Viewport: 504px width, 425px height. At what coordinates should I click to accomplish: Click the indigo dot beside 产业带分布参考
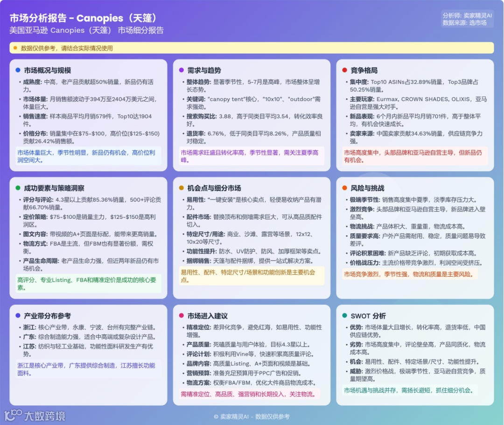[18, 315]
